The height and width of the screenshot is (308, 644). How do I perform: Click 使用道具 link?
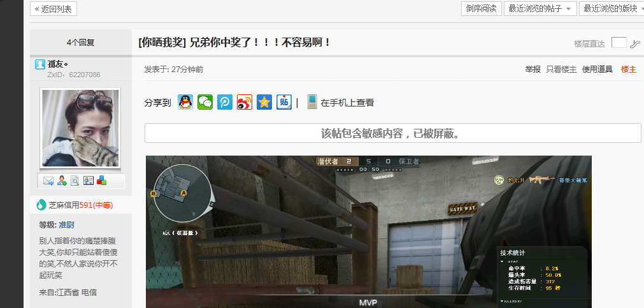tap(597, 70)
